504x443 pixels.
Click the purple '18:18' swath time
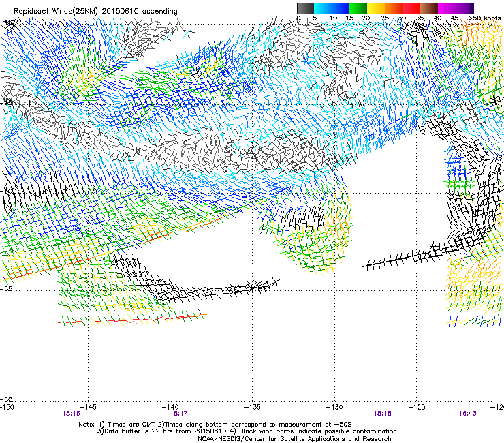click(x=383, y=414)
